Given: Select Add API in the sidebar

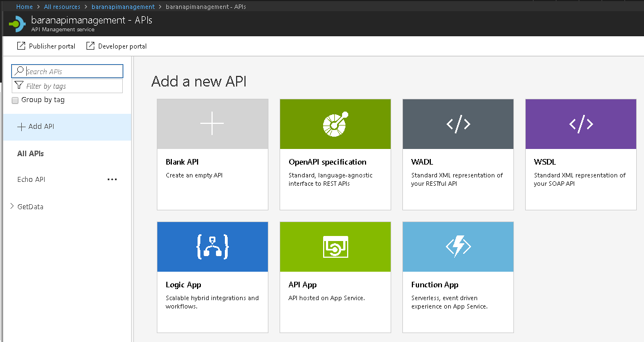Looking at the screenshot, I should coord(68,127).
